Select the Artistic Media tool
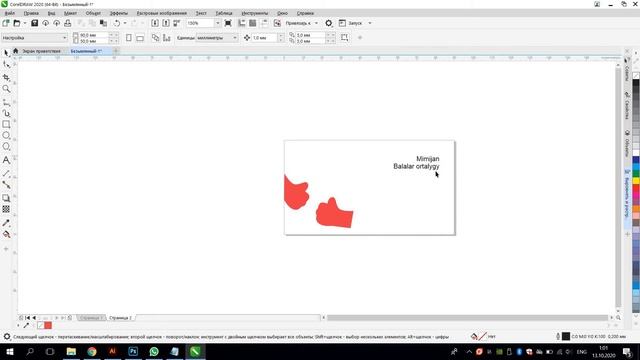 (x=6, y=113)
